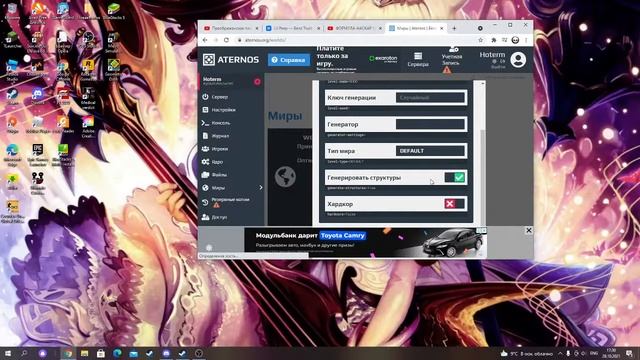Open the browser profile avatar
The width and height of the screenshot is (640, 360).
pos(516,40)
